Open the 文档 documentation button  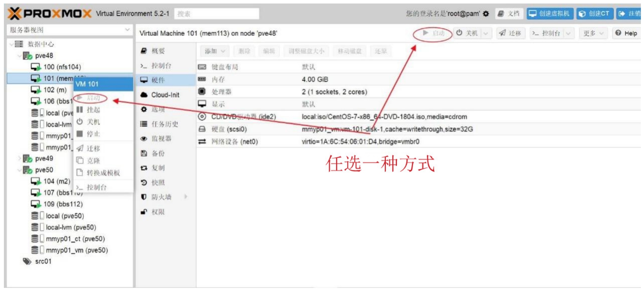(509, 14)
